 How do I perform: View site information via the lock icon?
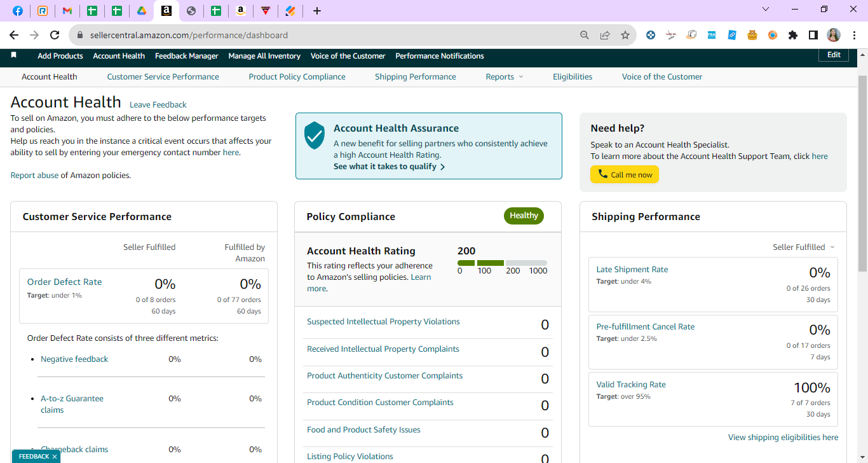(80, 36)
